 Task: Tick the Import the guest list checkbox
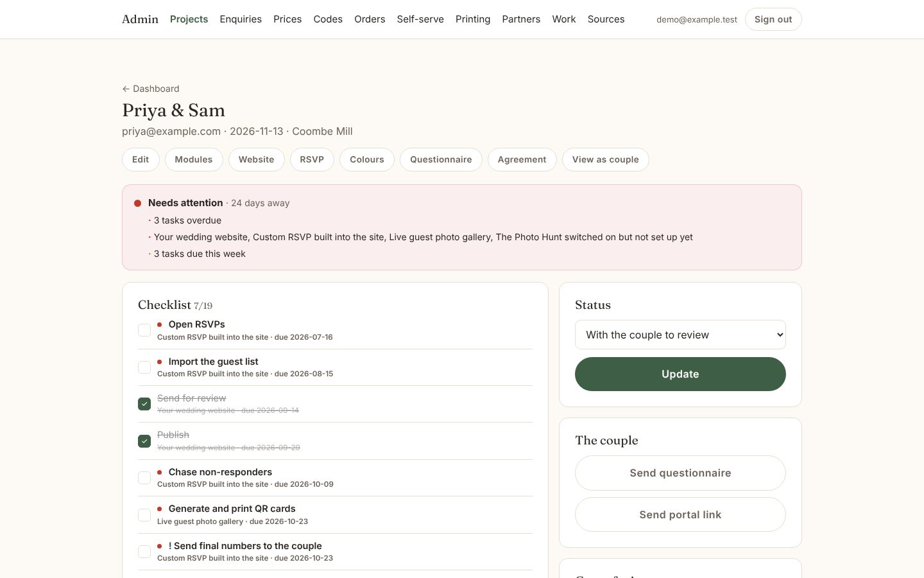pos(144,367)
